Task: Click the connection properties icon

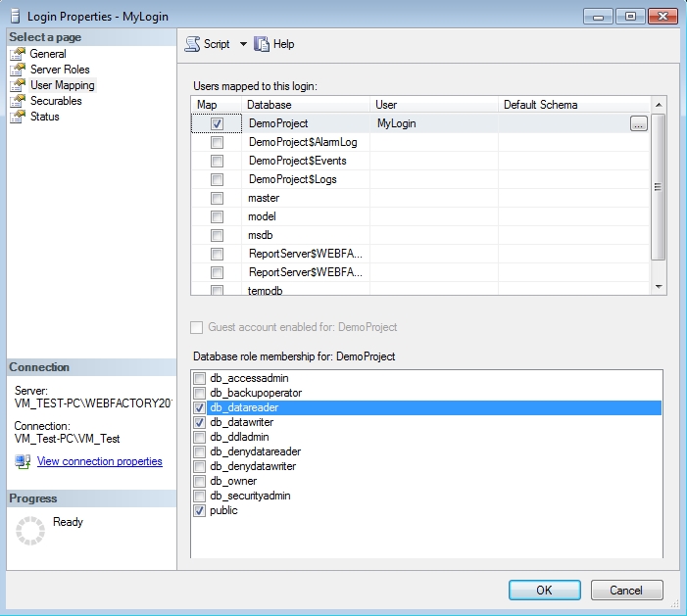Action: (x=23, y=461)
